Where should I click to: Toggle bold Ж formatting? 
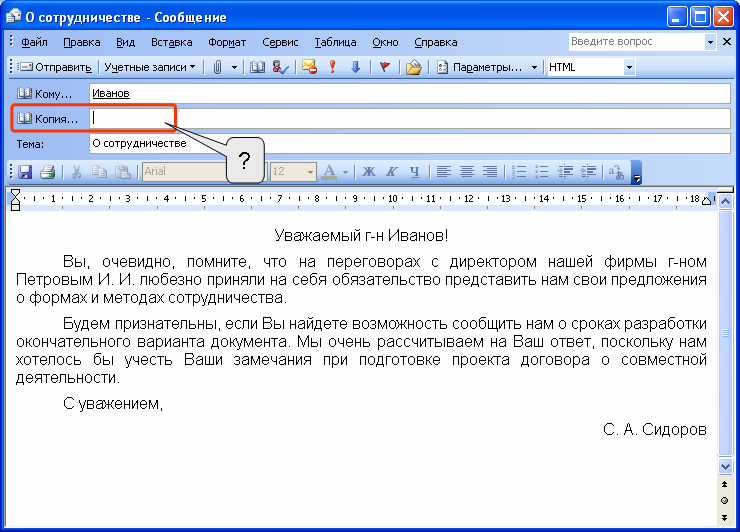[x=369, y=172]
